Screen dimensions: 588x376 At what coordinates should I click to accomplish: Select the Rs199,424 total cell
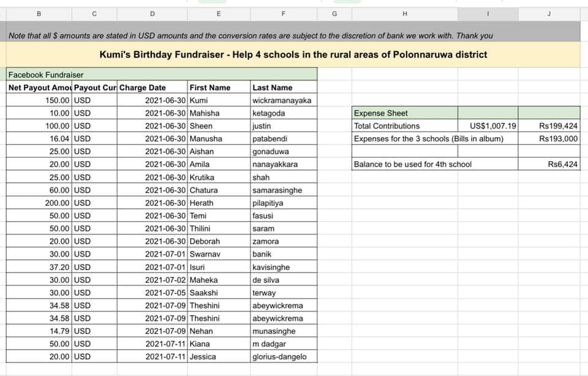pos(549,126)
